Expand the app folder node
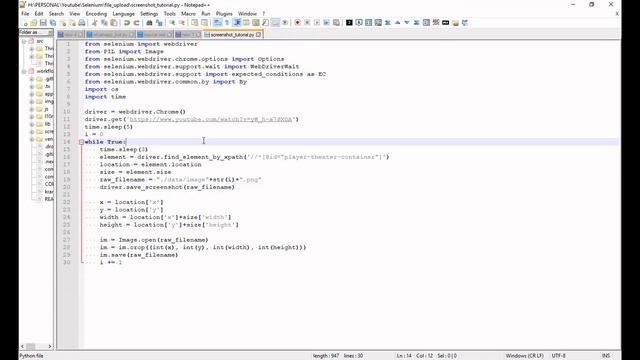 click(x=31, y=94)
